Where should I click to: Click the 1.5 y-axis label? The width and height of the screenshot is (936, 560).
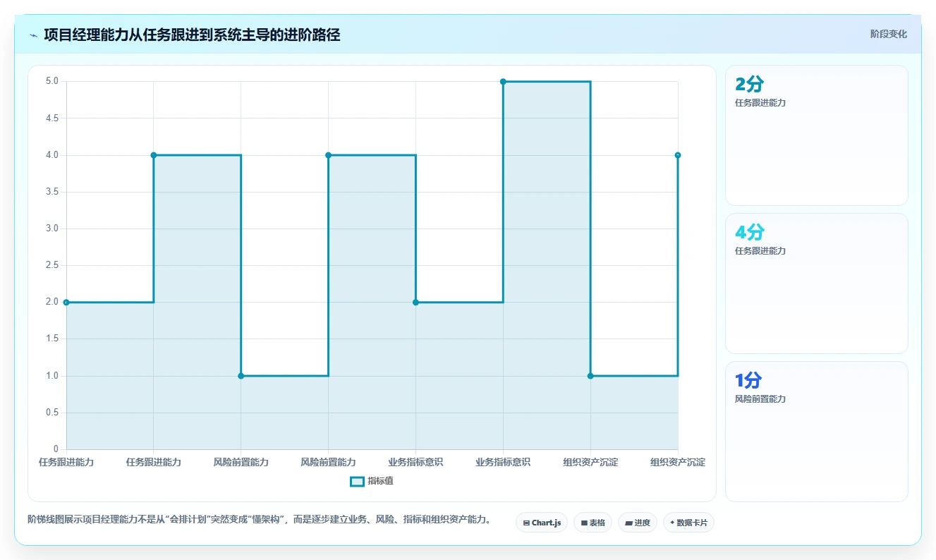pos(52,339)
